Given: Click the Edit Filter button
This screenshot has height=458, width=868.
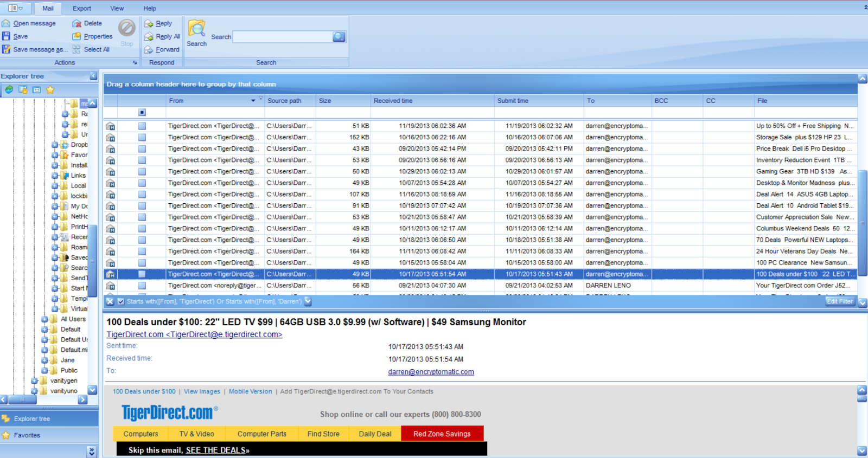Looking at the screenshot, I should 840,301.
